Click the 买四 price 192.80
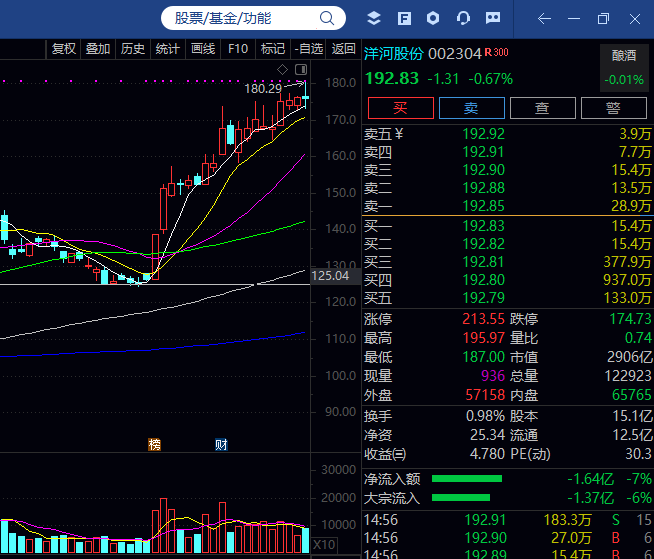The image size is (654, 559). (x=483, y=280)
